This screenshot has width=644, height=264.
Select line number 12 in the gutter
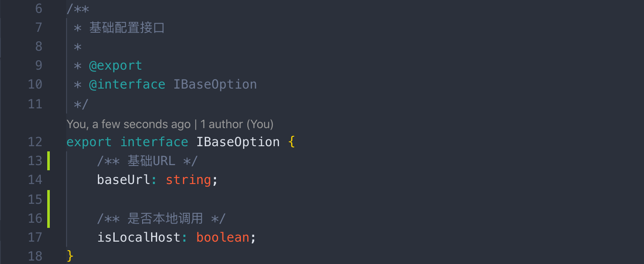coord(35,142)
